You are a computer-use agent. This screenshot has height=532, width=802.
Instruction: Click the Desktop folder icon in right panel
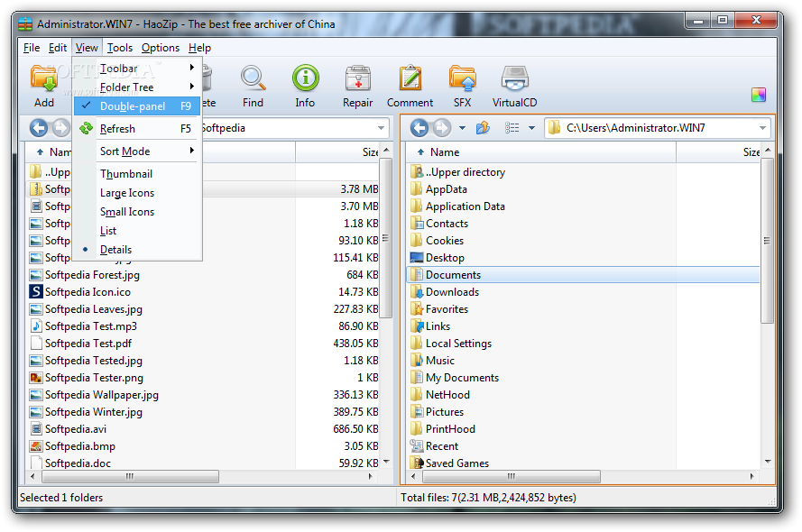tap(417, 258)
